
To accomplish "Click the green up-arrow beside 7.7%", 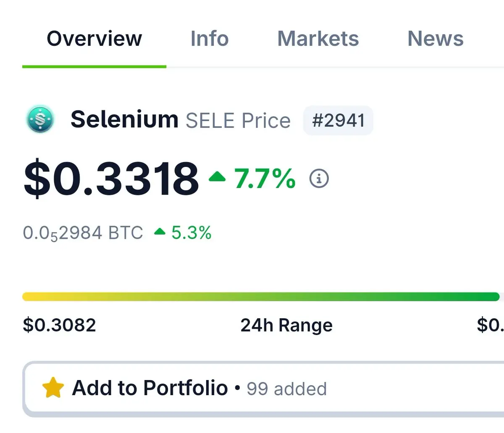I will pyautogui.click(x=217, y=176).
